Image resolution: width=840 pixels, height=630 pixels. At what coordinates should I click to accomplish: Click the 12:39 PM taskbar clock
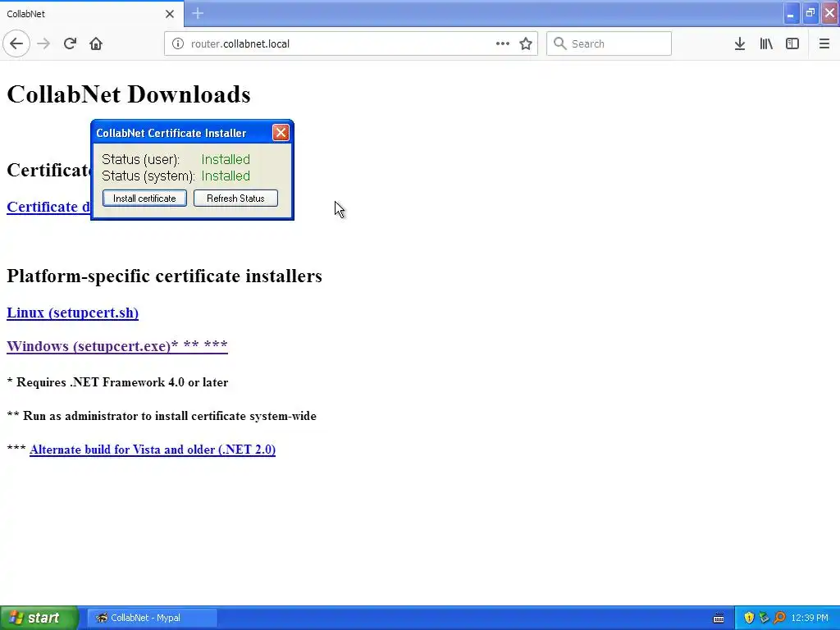[810, 618]
